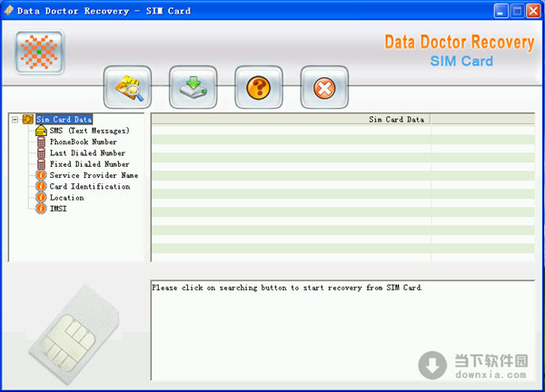This screenshot has width=545, height=392.
Task: Click the Location info icon
Action: point(41,197)
